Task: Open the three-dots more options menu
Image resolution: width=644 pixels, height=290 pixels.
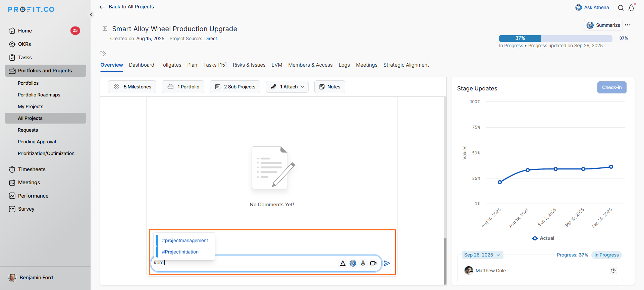Action: [628, 25]
